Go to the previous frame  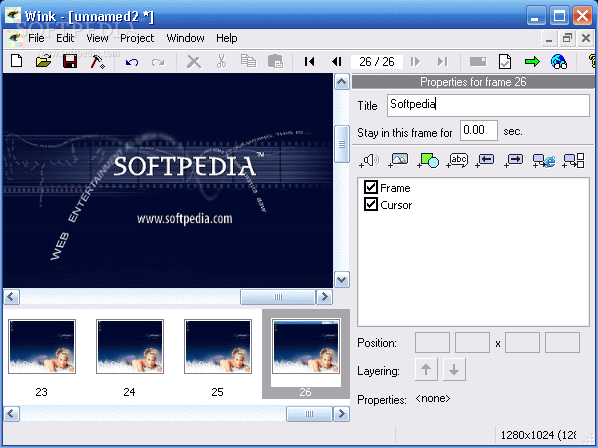[x=336, y=61]
